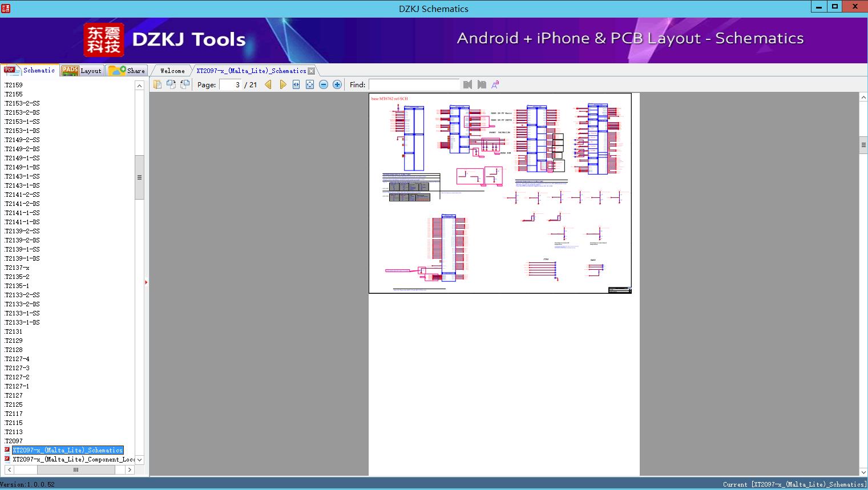Select XT2137-x in the tree
This screenshot has width=868, height=490.
click(x=17, y=268)
